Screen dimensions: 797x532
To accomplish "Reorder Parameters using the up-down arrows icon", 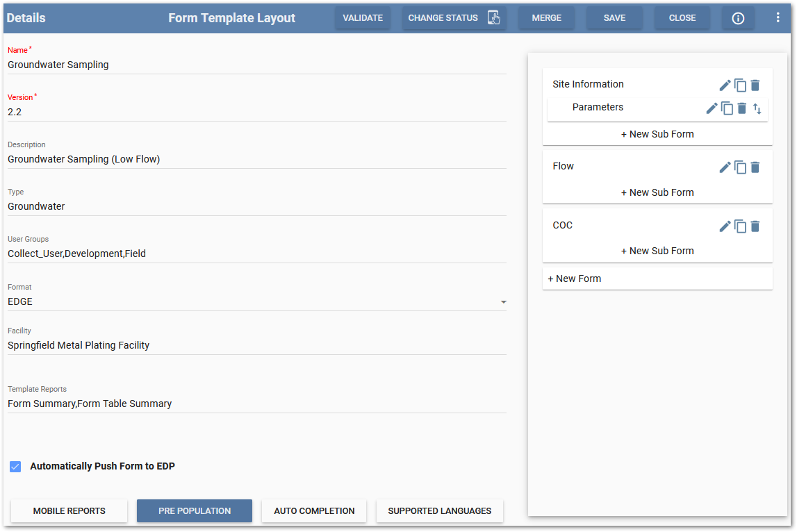I will point(757,108).
